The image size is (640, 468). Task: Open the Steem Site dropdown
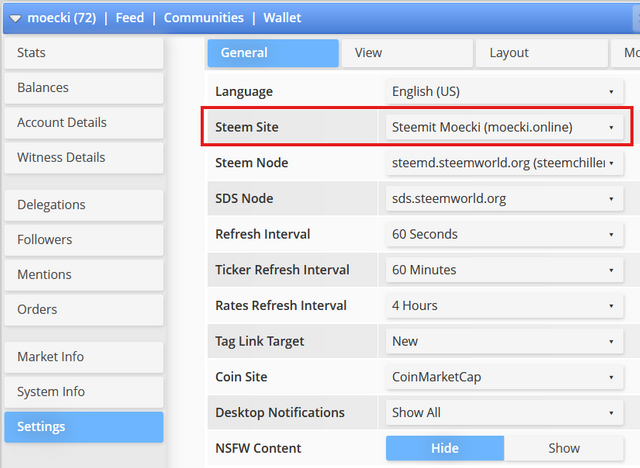[x=504, y=127]
